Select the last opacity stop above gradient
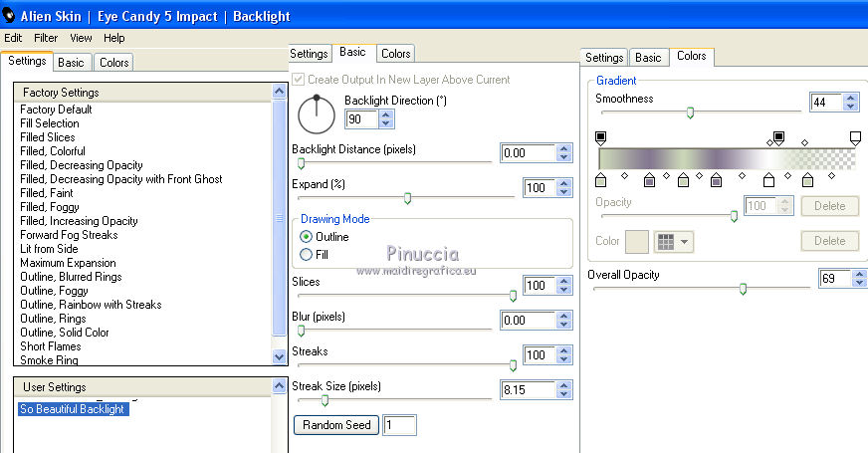 855,138
